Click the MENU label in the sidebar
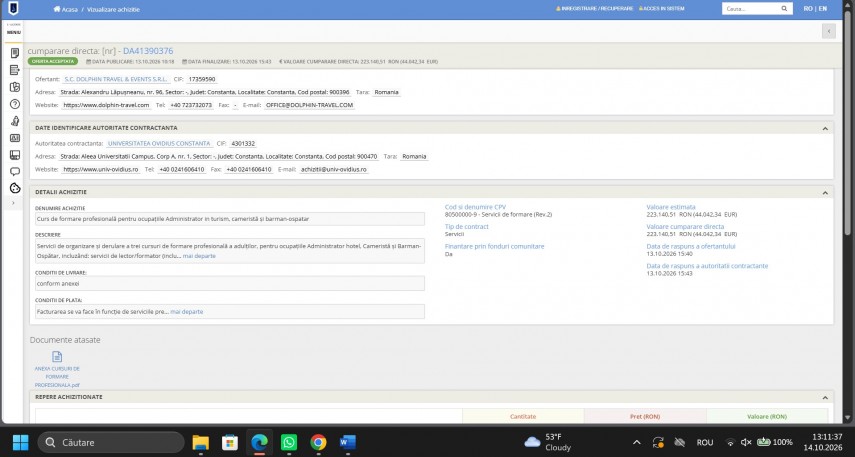Screen dimensions: 855x457 pos(14,32)
